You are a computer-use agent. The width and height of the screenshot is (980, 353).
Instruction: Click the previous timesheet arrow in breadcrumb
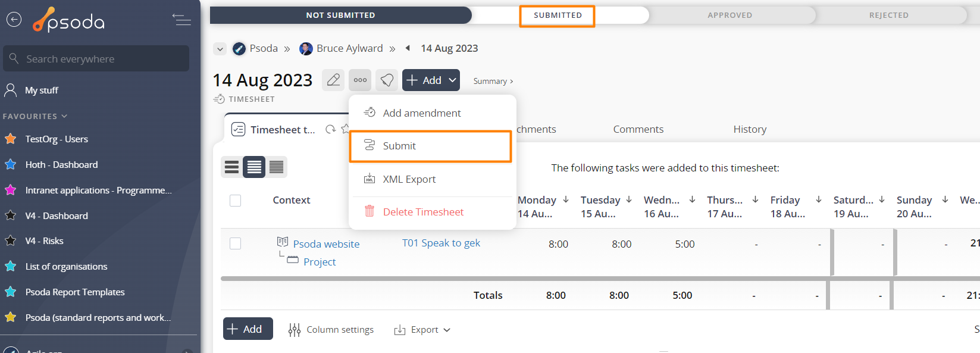408,48
